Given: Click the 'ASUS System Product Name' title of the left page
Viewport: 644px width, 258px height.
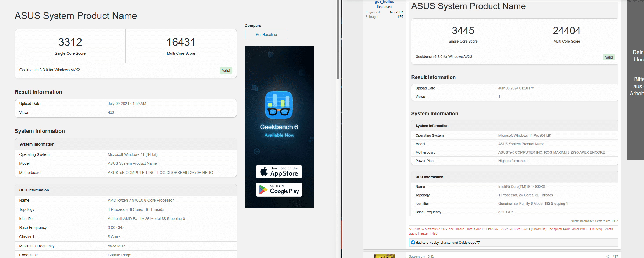Looking at the screenshot, I should (76, 16).
